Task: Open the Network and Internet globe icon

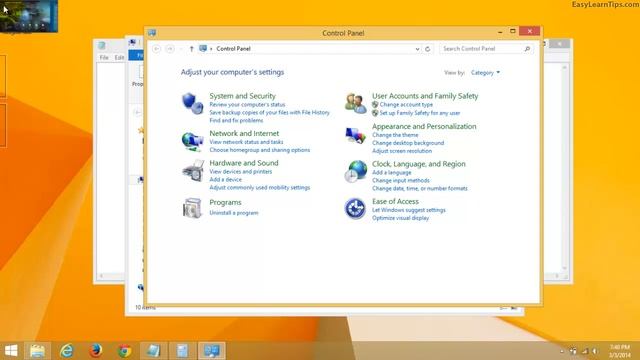Action: (192, 141)
